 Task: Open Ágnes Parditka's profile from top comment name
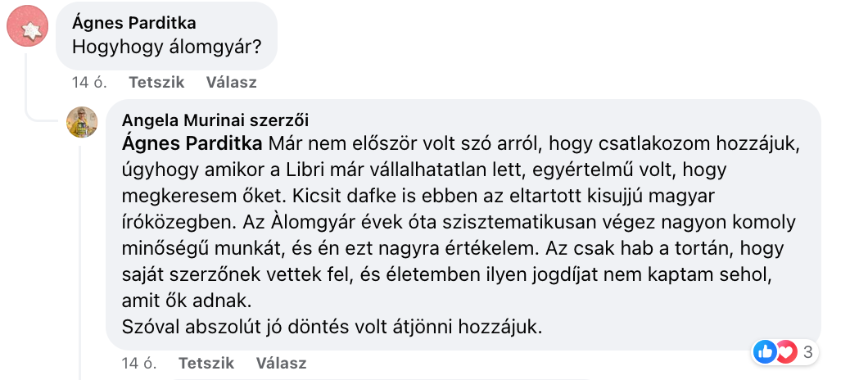[134, 23]
